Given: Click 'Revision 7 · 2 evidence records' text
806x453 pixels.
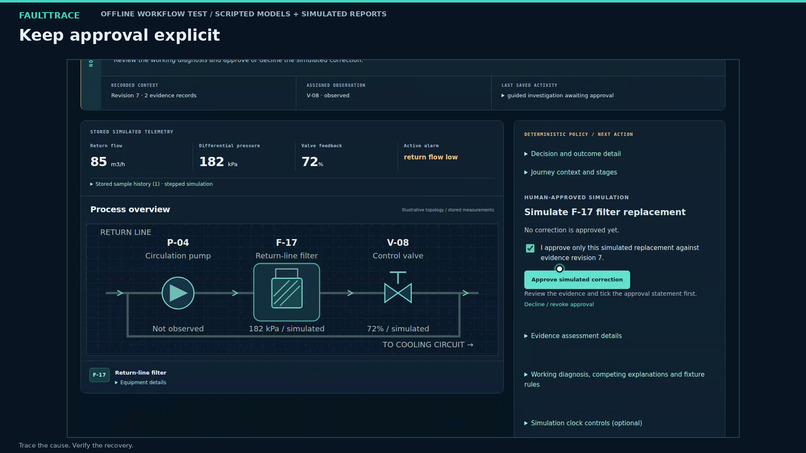Looking at the screenshot, I should 154,96.
